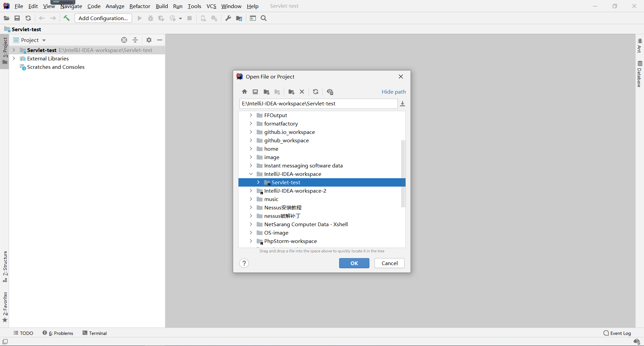This screenshot has width=644, height=346.
Task: Expand the github_workspace folder
Action: [x=251, y=140]
